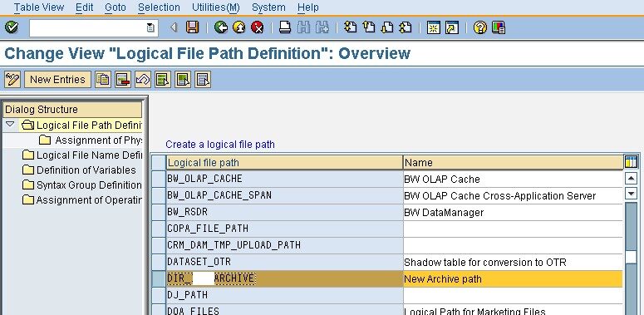Click the New Archive path name cell
Image resolution: width=644 pixels, height=315 pixels.
pyautogui.click(x=513, y=279)
